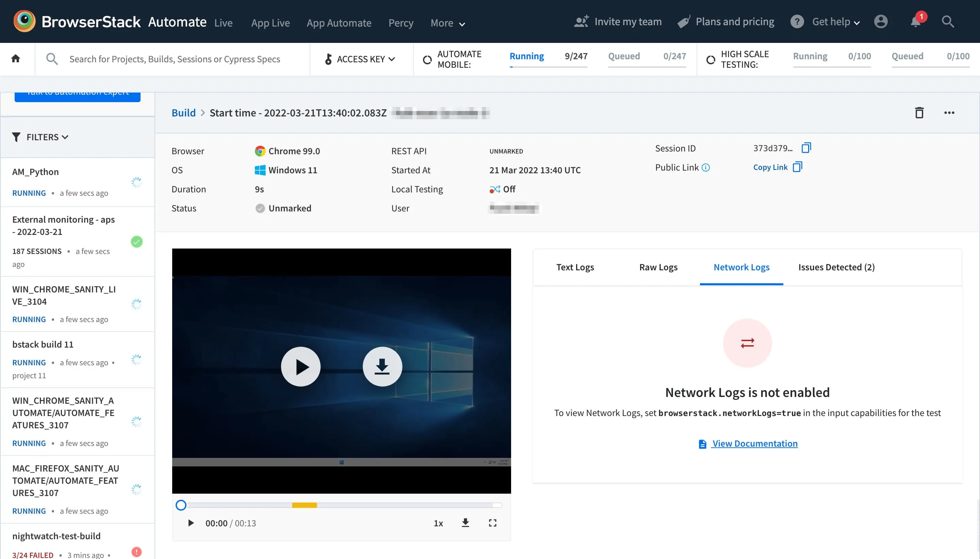This screenshot has width=980, height=559.
Task: Play the session recording video
Action: coord(300,366)
